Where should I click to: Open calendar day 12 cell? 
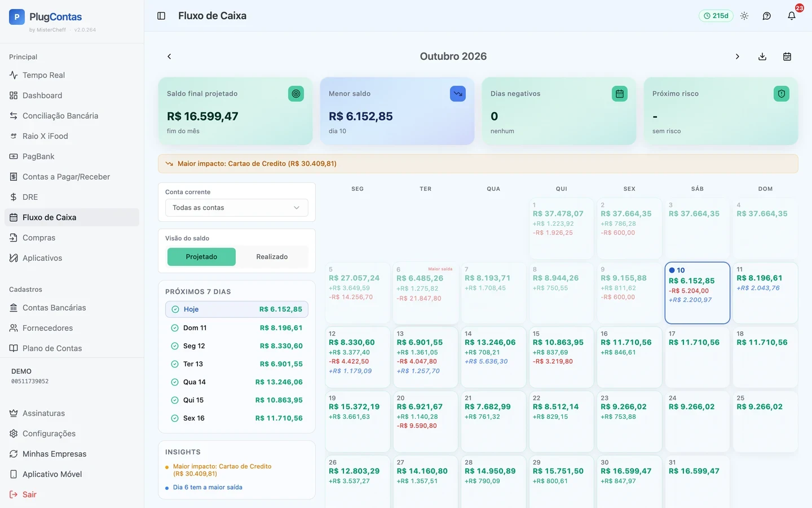point(358,357)
